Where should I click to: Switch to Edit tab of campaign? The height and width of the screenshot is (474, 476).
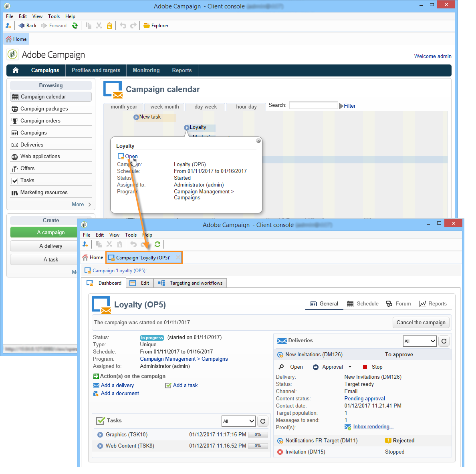pos(140,283)
